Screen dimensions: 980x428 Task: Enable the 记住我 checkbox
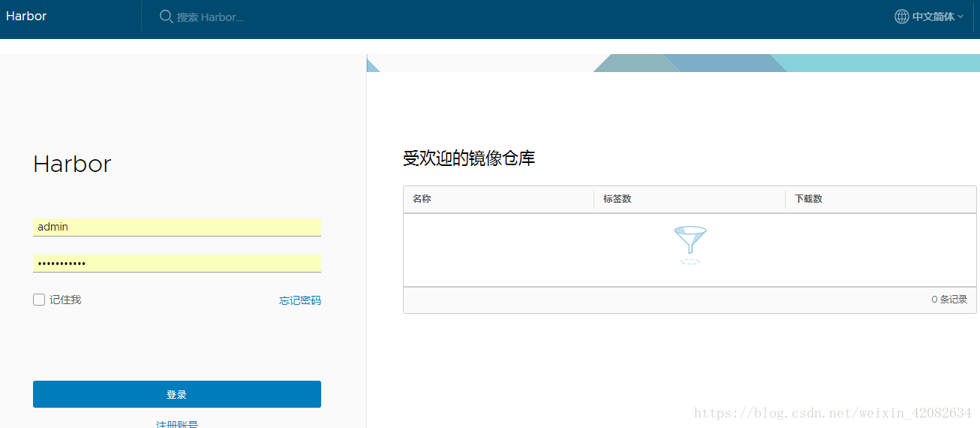pyautogui.click(x=39, y=300)
